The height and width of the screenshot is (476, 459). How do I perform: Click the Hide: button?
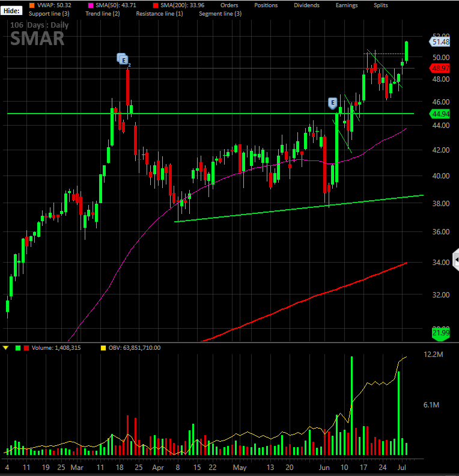point(11,11)
